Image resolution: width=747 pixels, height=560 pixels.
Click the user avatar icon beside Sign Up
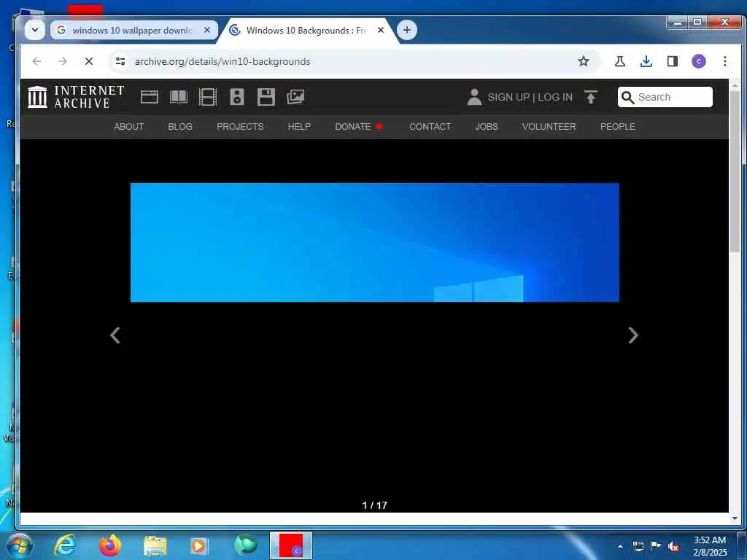[474, 97]
